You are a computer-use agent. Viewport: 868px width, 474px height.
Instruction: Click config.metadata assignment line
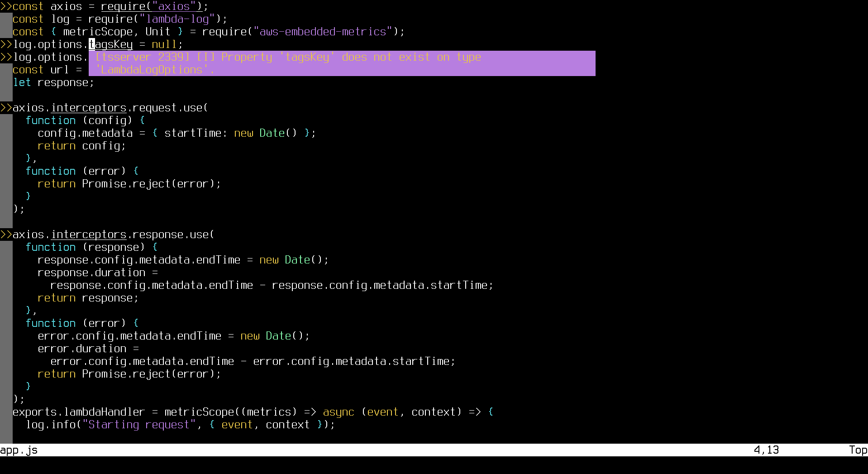[177, 133]
